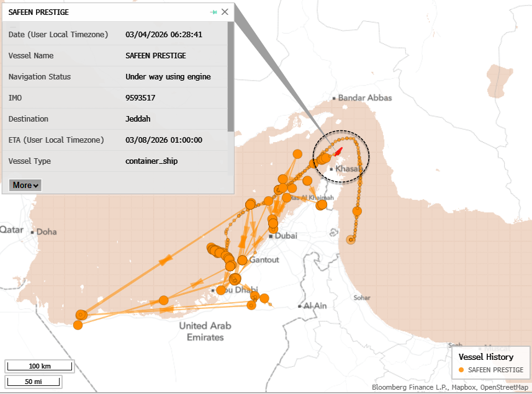
Task: Click the popup's vertical scrollbar
Action: click(x=230, y=74)
